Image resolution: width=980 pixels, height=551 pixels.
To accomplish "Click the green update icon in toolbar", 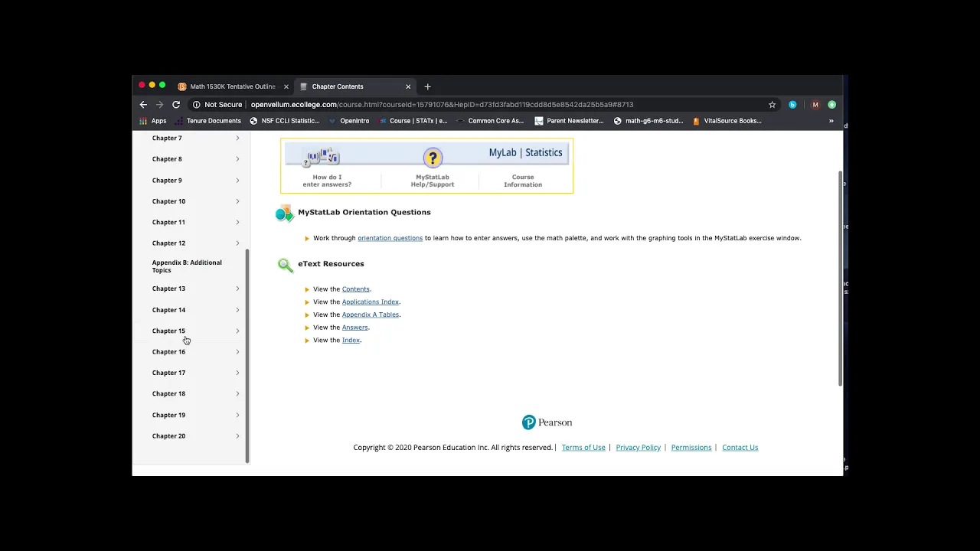I will coord(831,105).
